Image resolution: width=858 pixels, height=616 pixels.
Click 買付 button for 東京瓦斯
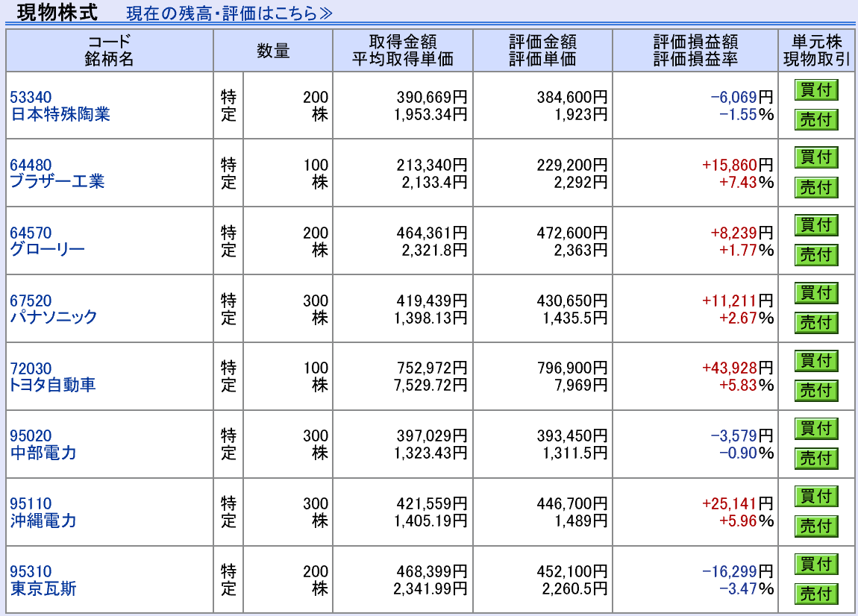click(816, 564)
